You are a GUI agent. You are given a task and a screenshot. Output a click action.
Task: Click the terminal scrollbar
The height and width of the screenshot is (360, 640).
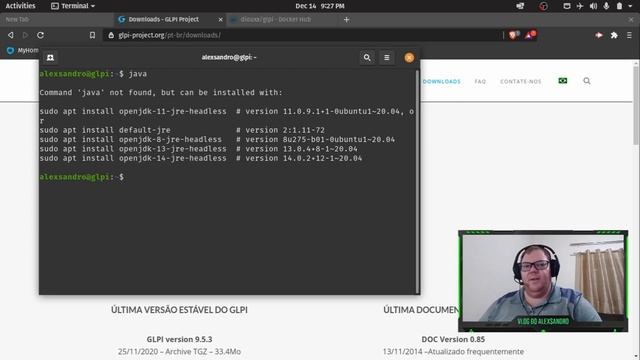(x=417, y=182)
